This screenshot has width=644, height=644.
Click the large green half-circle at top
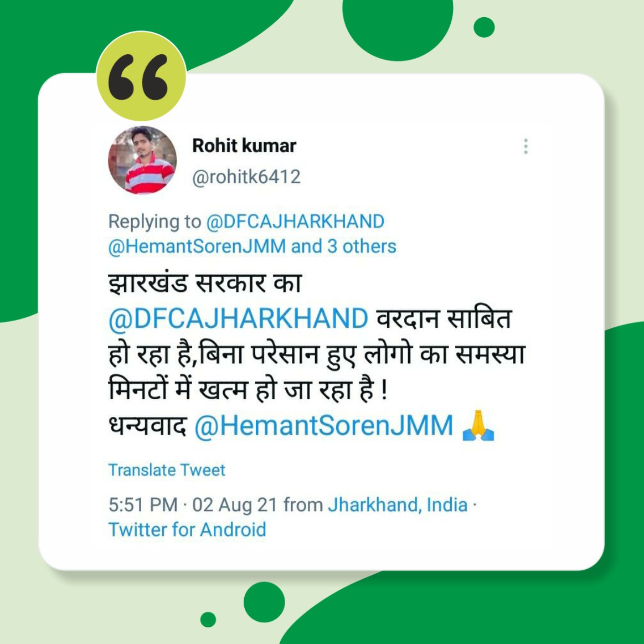398,29
